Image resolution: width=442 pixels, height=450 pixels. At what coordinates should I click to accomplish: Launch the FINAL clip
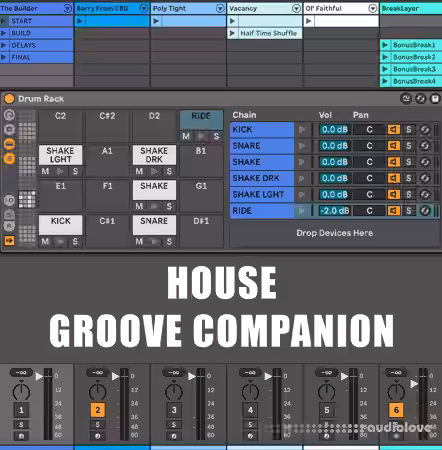[x=4, y=57]
